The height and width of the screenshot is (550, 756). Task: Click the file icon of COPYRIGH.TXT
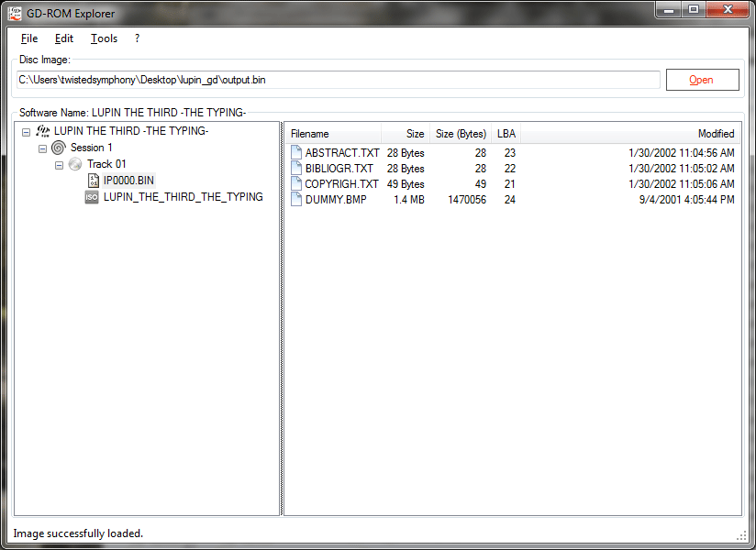(296, 183)
